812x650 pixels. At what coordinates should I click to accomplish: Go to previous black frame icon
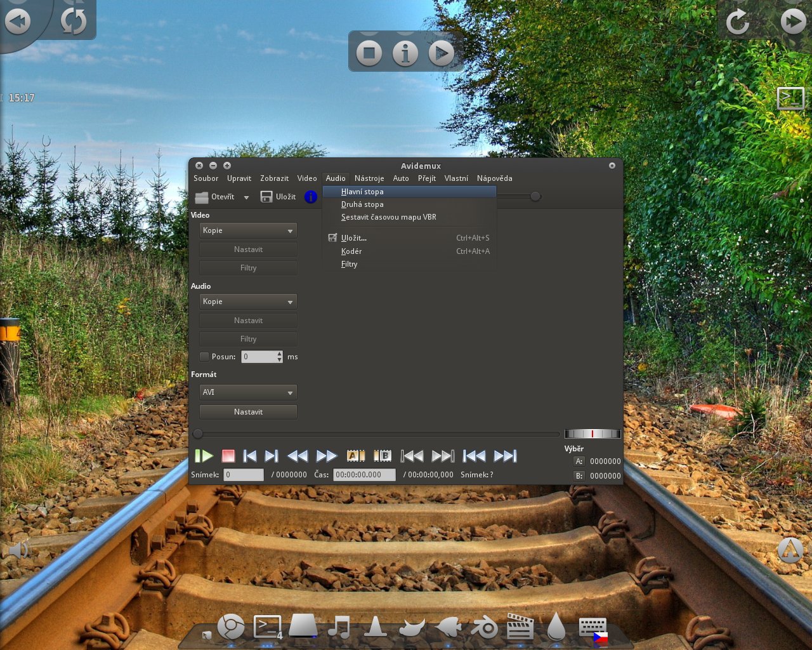click(x=412, y=456)
